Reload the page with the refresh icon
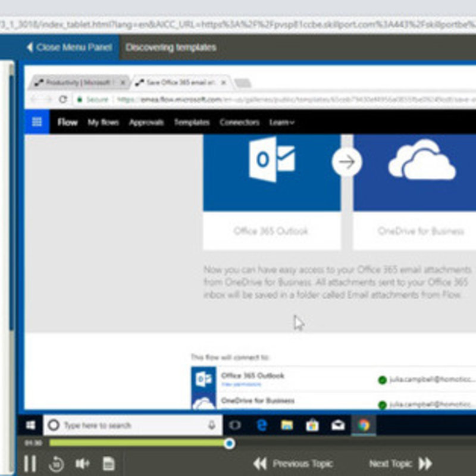Screen dimensions: 476x476 tap(63, 99)
